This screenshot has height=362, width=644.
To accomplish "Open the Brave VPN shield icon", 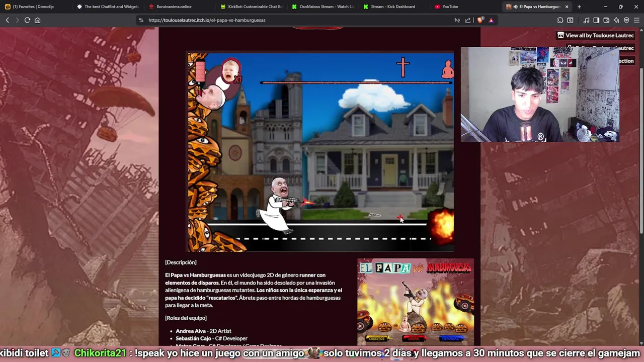I will pos(626,20).
